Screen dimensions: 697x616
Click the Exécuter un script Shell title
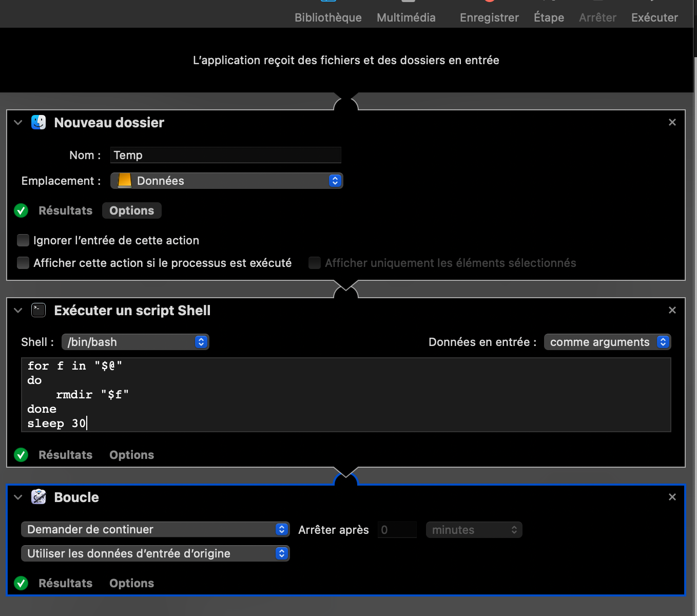point(132,311)
